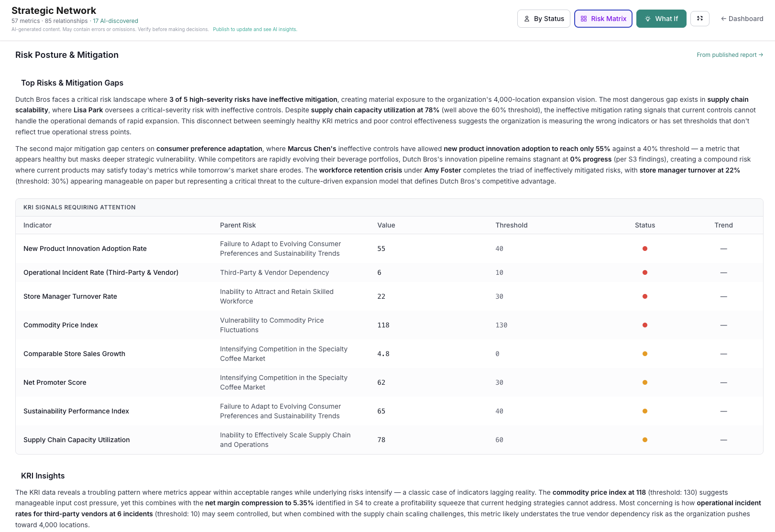Image resolution: width=775 pixels, height=532 pixels.
Task: Click the Indicator column header
Action: 37,225
